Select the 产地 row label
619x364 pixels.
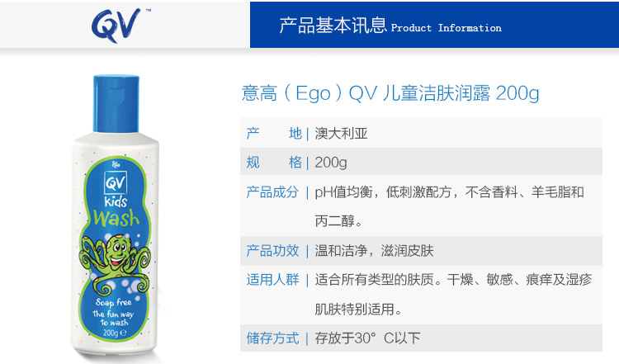(x=274, y=134)
